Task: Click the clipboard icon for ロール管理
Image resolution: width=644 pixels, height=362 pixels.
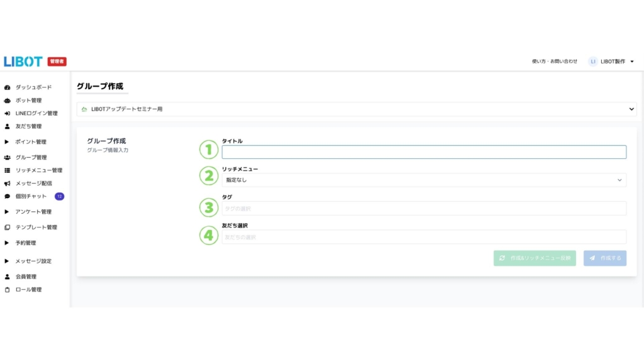Action: pyautogui.click(x=8, y=290)
